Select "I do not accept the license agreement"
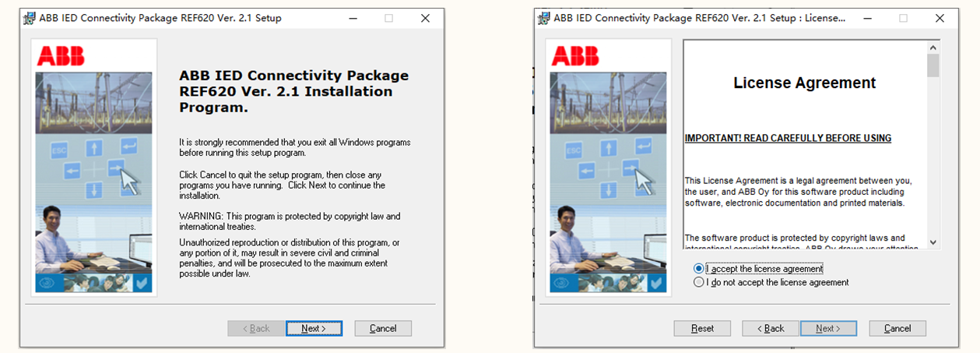 tap(698, 282)
